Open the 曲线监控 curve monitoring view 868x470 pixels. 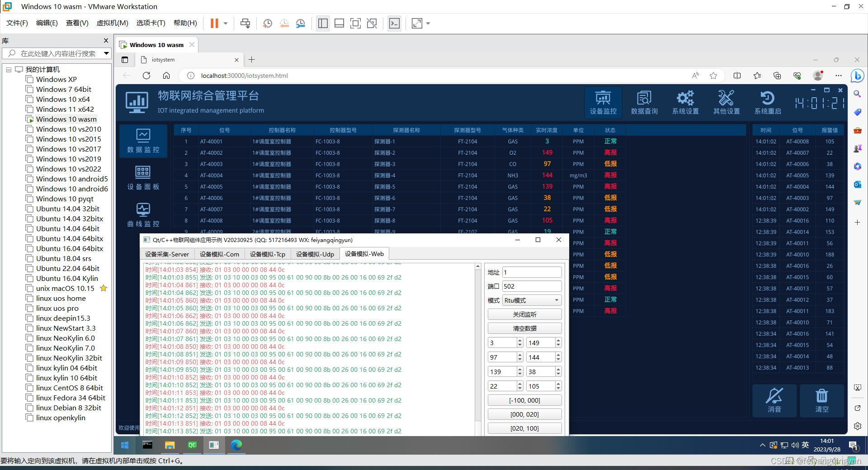tap(143, 214)
